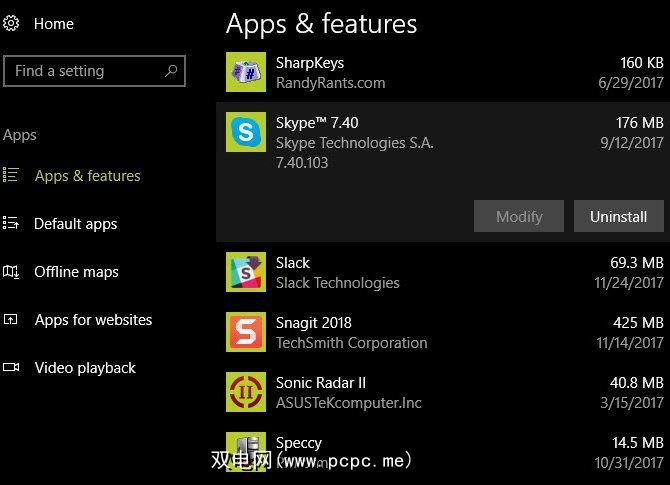670x485 pixels.
Task: Click the 425 MB size value
Action: pyautogui.click(x=638, y=323)
